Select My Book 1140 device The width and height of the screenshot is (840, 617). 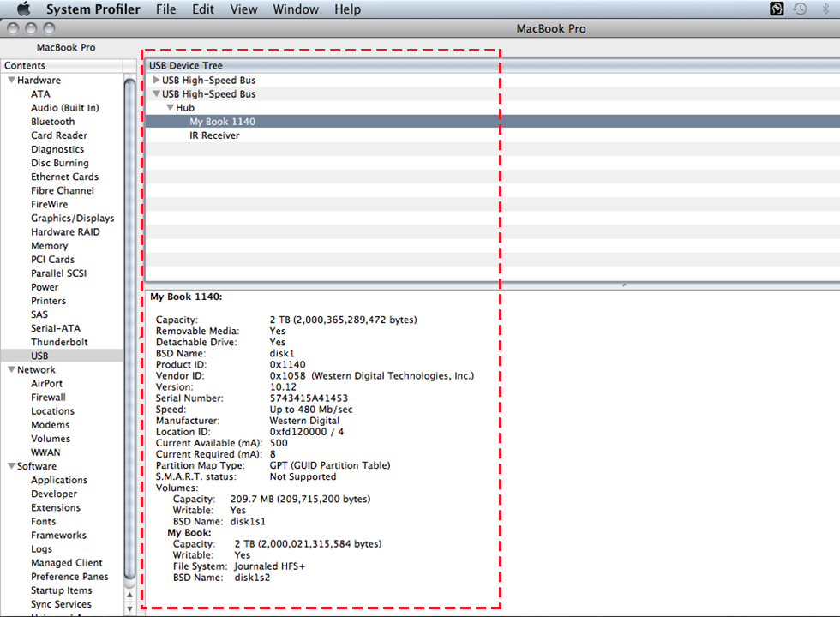222,122
